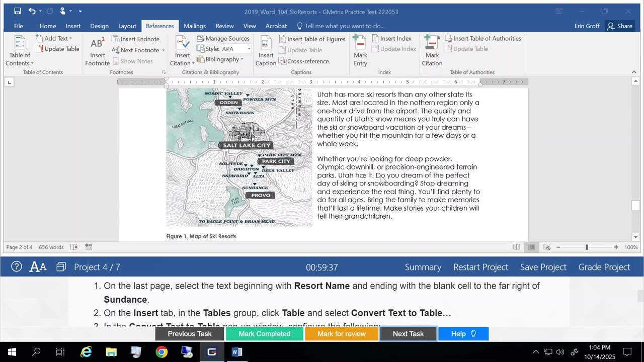Go to Next Footnote
This screenshot has width=644, height=362.
pos(135,50)
